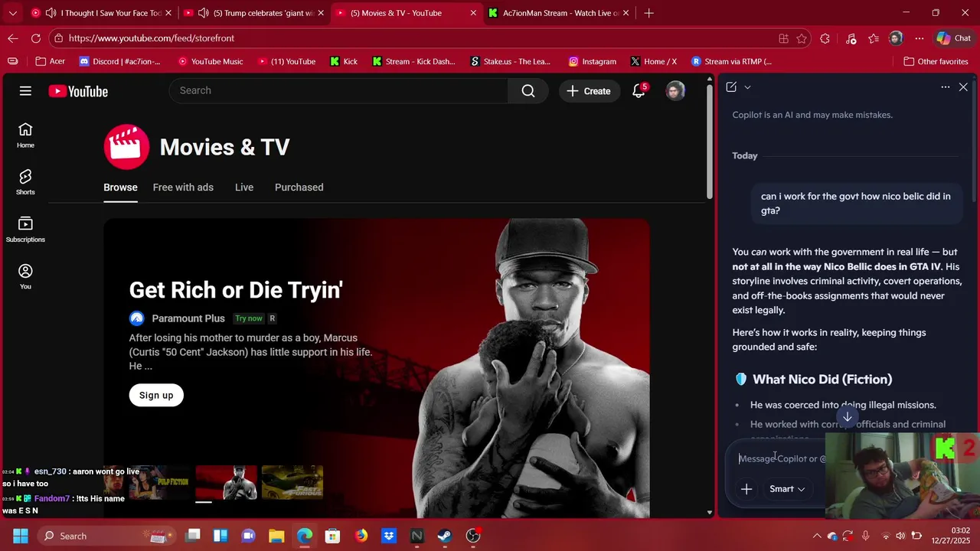Screen dimensions: 980x551
Task: Open Stake.us bookmark
Action: (x=510, y=61)
